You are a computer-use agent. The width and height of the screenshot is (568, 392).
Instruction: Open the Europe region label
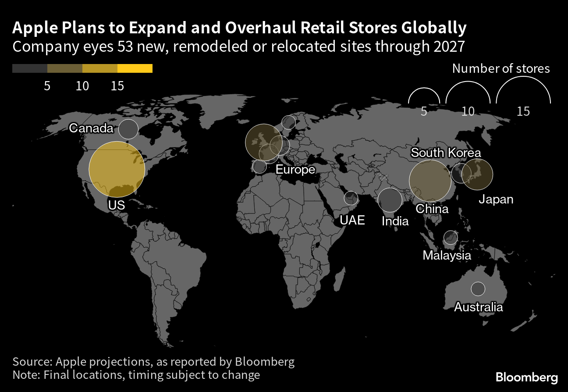[x=295, y=170]
